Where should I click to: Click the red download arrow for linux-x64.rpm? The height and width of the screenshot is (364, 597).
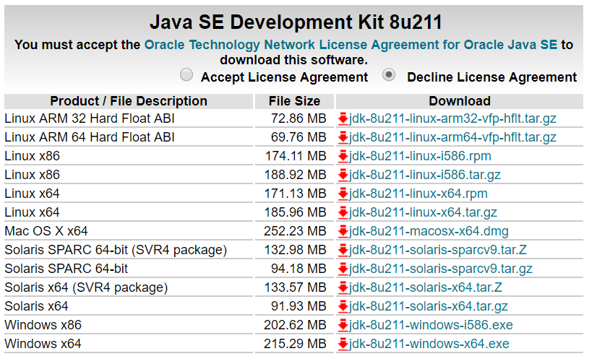[343, 194]
